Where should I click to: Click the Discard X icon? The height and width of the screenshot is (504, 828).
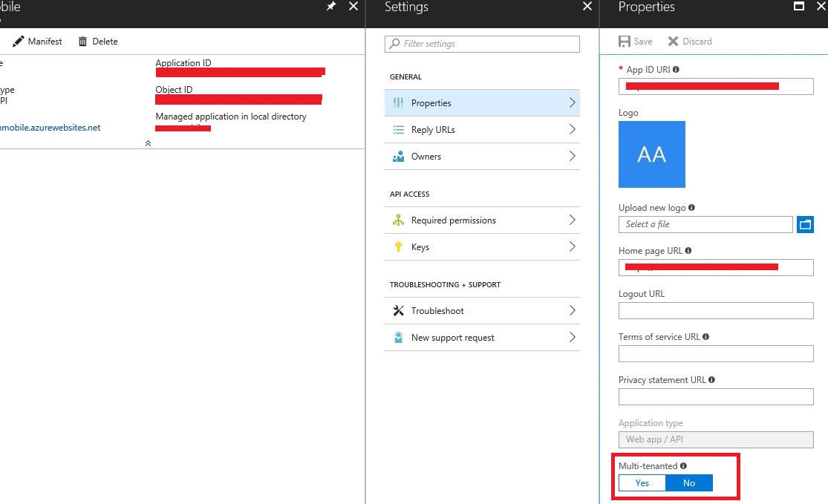click(x=674, y=41)
